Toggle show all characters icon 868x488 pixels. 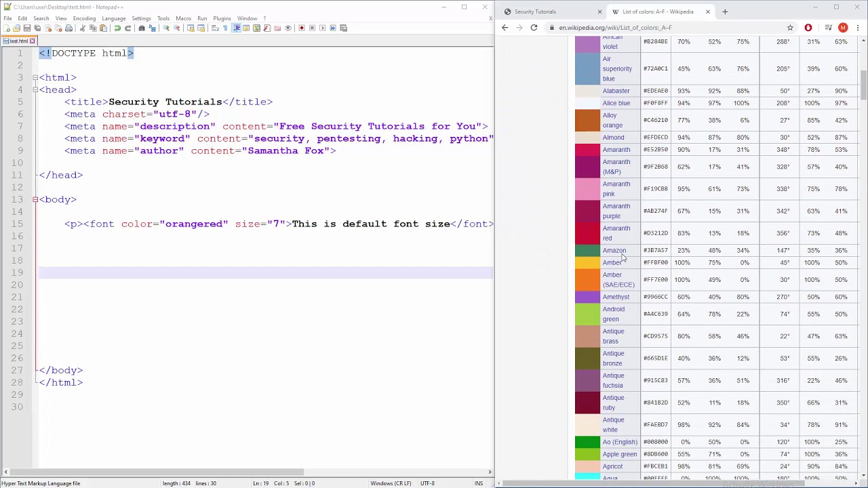tap(225, 28)
